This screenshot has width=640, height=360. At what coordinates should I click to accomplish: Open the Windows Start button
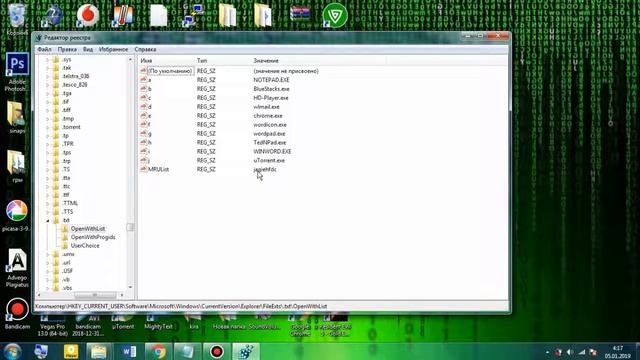(x=12, y=351)
